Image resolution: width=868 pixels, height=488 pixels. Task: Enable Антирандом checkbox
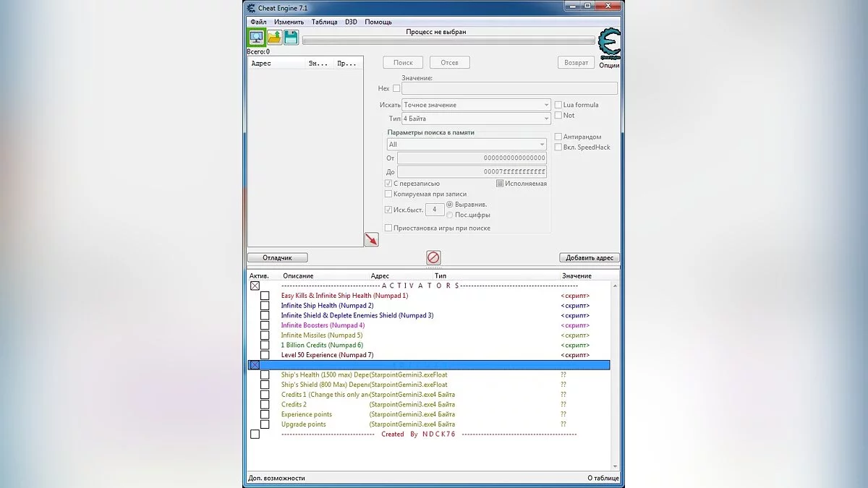pos(558,137)
